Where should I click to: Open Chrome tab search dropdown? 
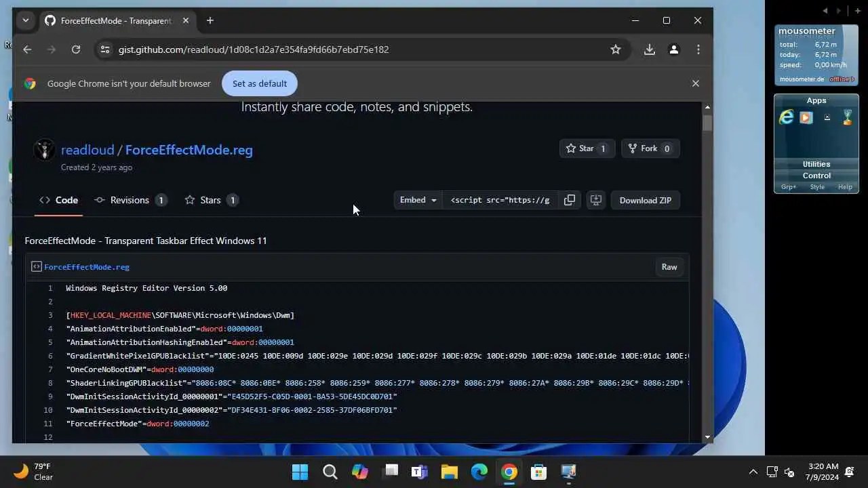[x=26, y=20]
